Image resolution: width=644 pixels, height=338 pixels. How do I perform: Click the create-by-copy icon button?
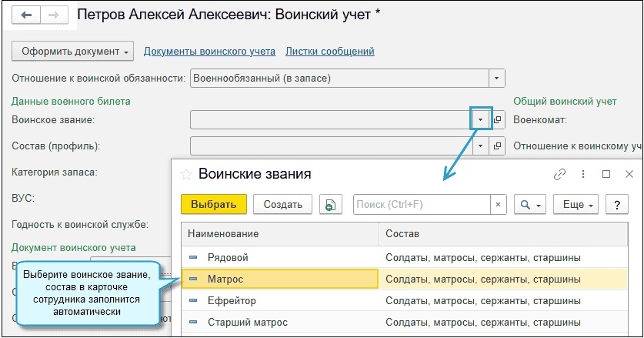click(x=330, y=204)
